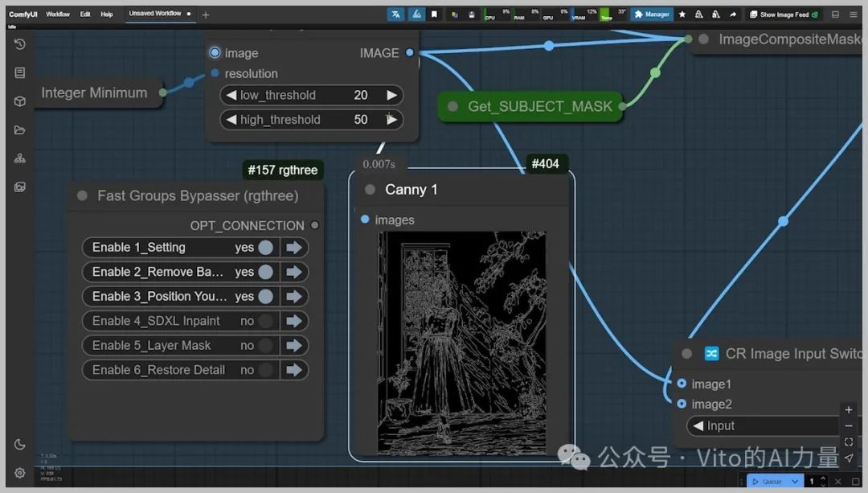
Task: Open the Manager button
Action: coord(652,14)
